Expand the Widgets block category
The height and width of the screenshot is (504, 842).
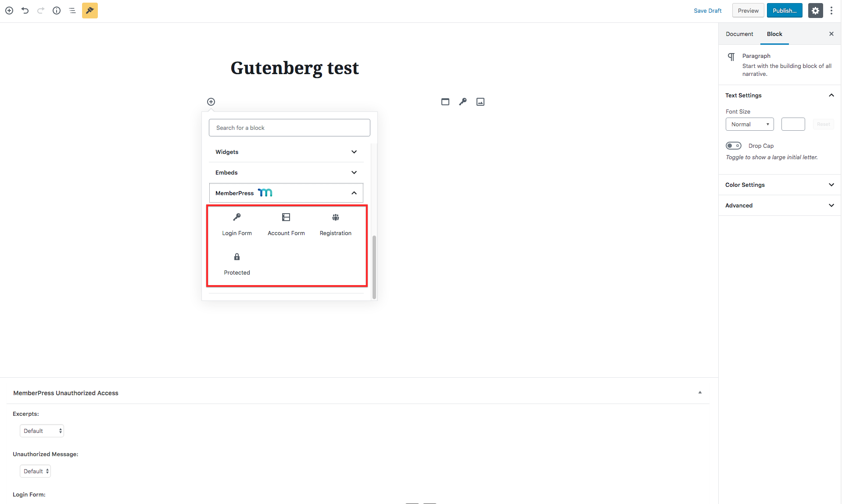tap(286, 152)
